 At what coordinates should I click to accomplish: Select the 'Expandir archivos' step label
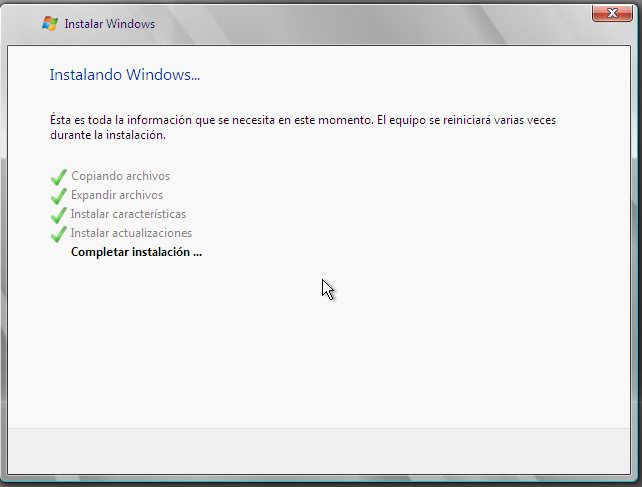(x=117, y=195)
